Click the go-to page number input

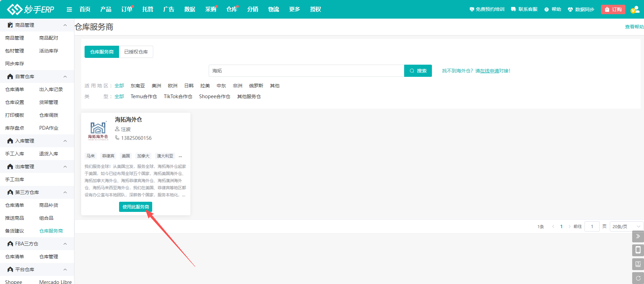click(592, 226)
